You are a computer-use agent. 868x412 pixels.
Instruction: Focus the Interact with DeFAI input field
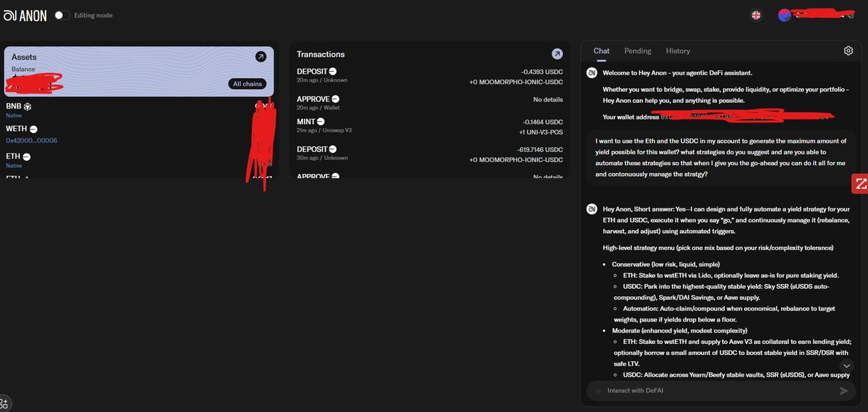pos(720,391)
